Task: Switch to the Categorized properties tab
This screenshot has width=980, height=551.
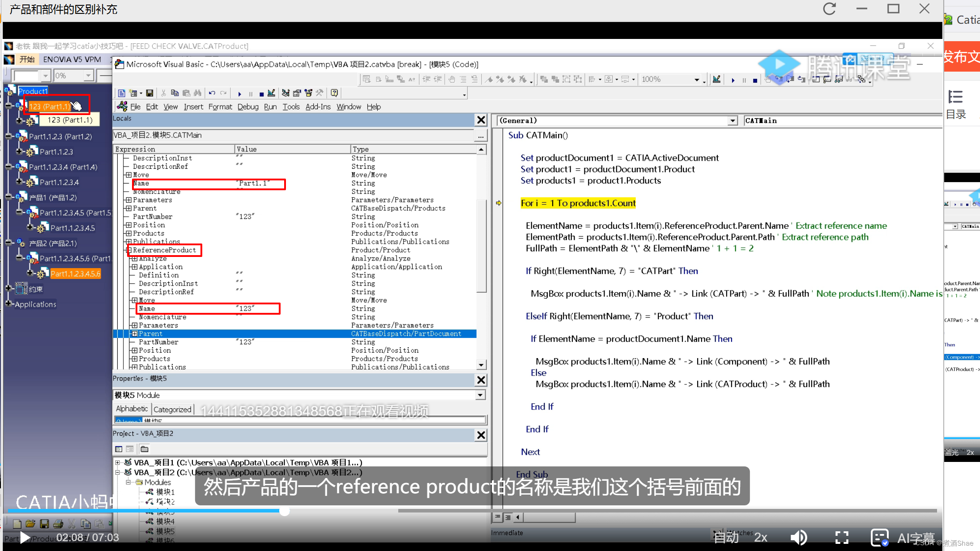Action: [172, 409]
